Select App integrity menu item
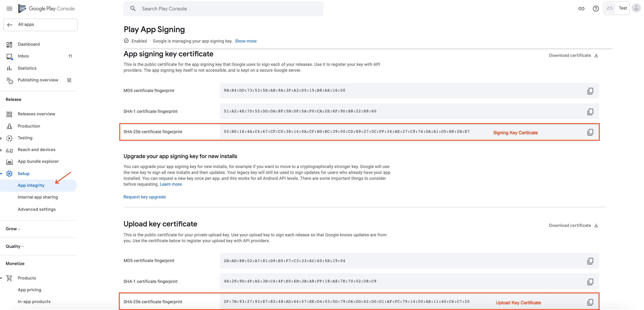This screenshot has height=310, width=644. (x=31, y=185)
